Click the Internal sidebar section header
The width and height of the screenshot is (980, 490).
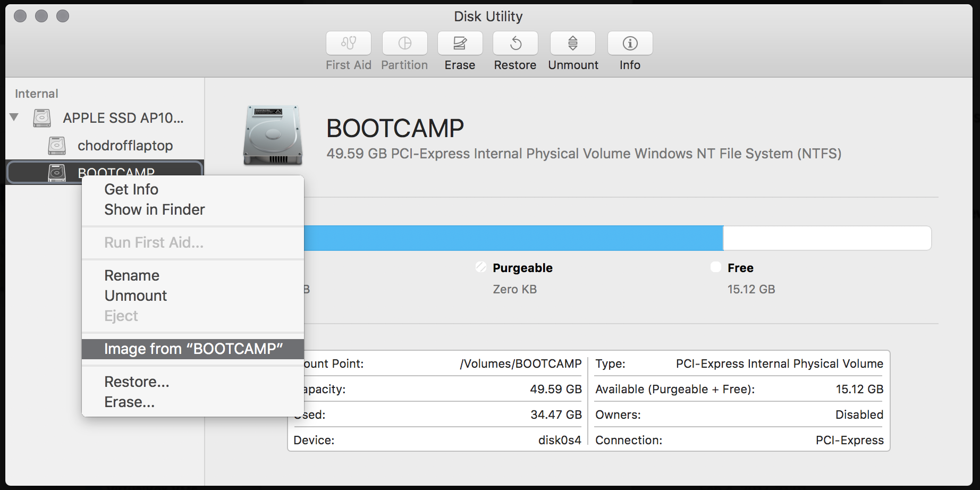pos(37,94)
